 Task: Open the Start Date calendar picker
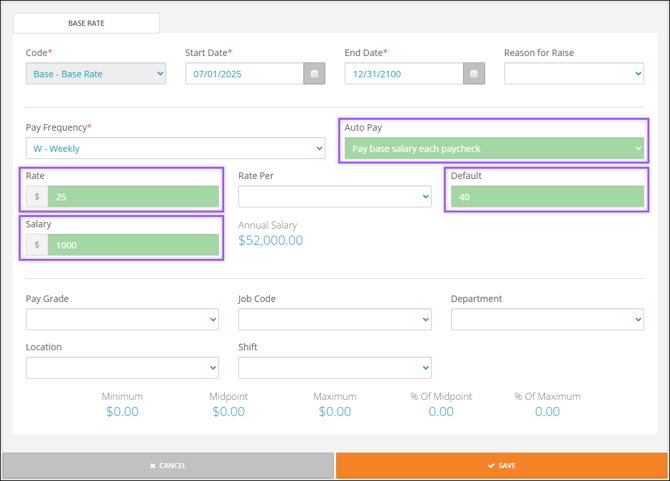coord(314,73)
